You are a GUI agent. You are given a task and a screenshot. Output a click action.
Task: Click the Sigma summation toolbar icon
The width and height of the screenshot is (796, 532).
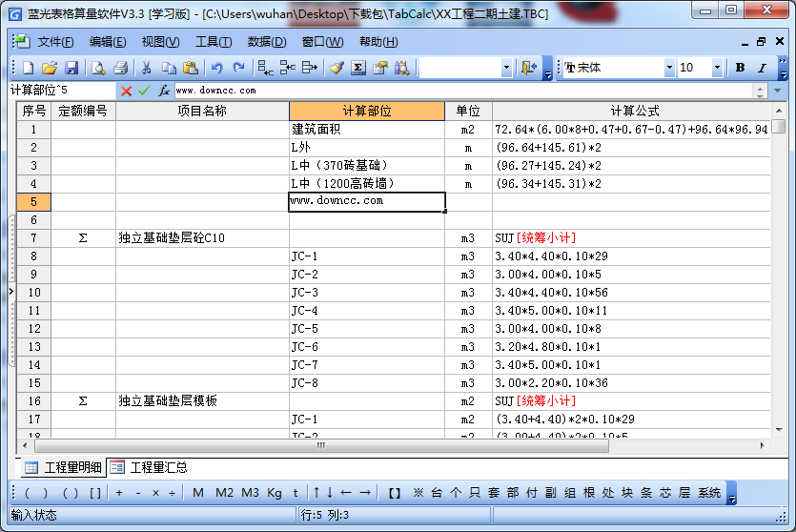click(x=357, y=69)
